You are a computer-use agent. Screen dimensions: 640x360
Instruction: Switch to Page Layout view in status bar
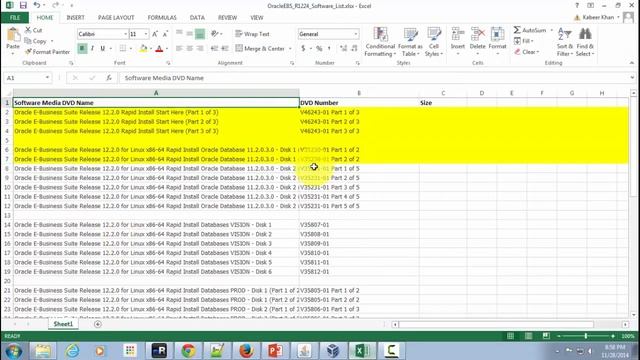coord(529,336)
